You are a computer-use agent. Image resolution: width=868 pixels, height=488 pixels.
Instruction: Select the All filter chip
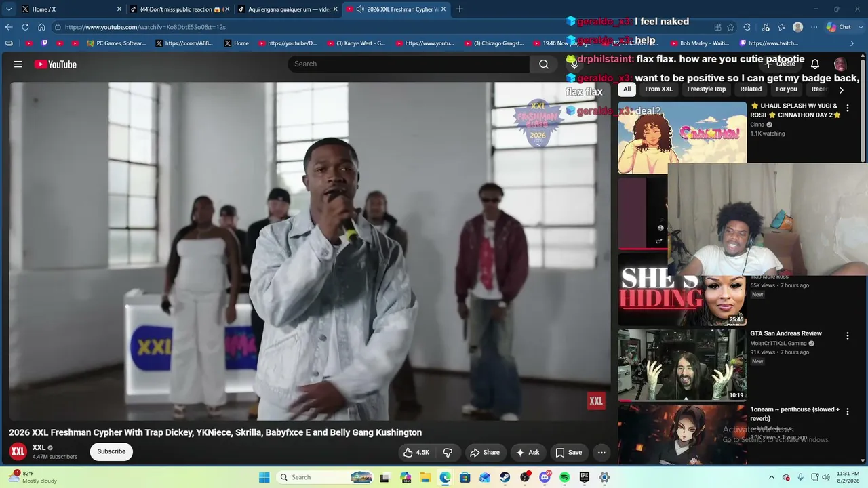tap(627, 89)
